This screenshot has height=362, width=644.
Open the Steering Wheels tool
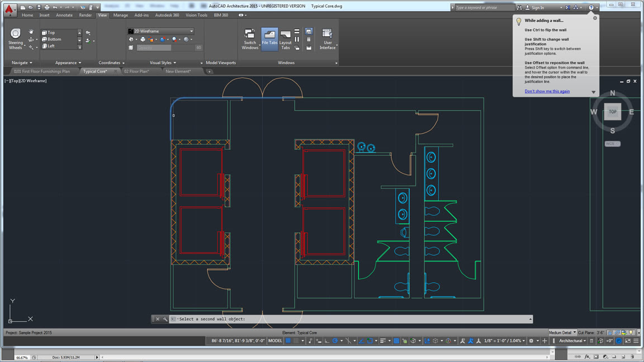click(15, 39)
